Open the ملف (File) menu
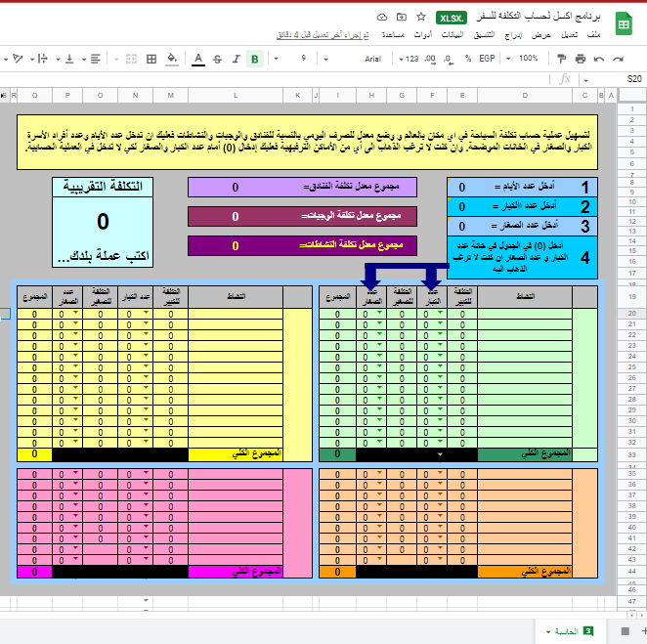Screen dimensions: 647x644 621,34
